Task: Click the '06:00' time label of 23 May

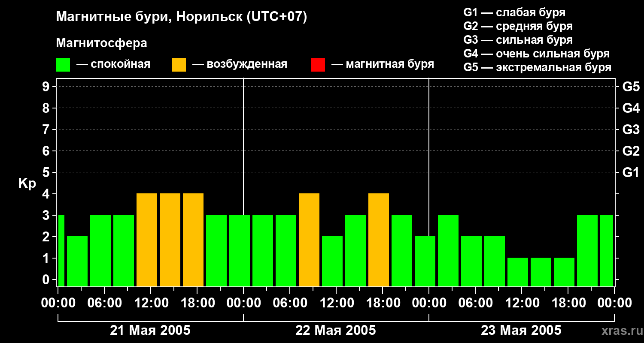Action: tap(475, 303)
